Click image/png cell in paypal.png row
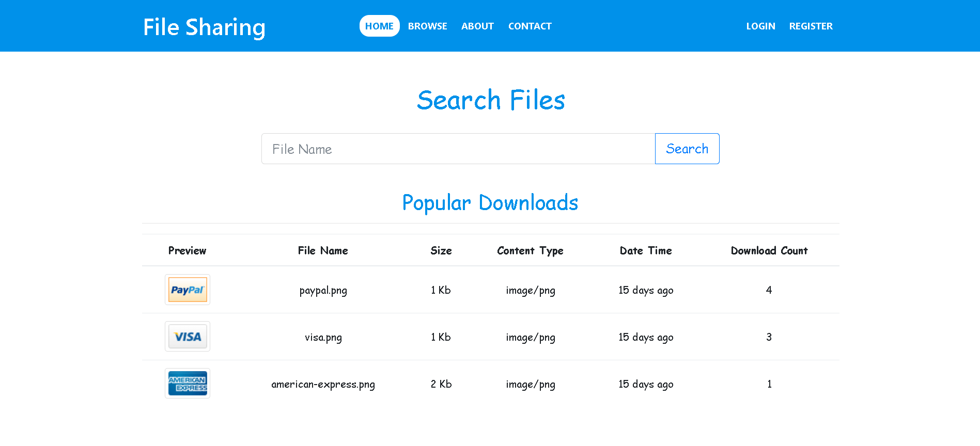The image size is (980, 446). point(531,290)
